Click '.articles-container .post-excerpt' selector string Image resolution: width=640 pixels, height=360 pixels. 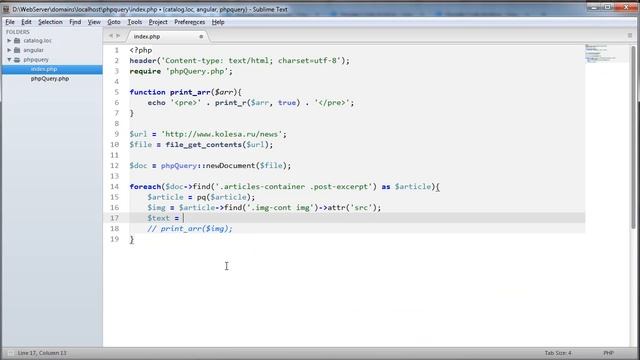tap(294, 187)
